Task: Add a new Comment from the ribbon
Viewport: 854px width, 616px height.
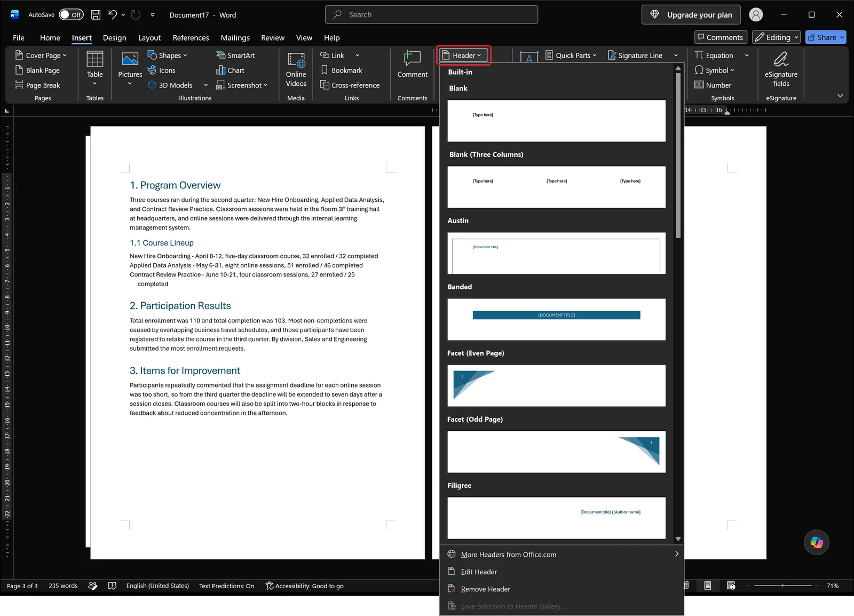Action: [x=412, y=65]
